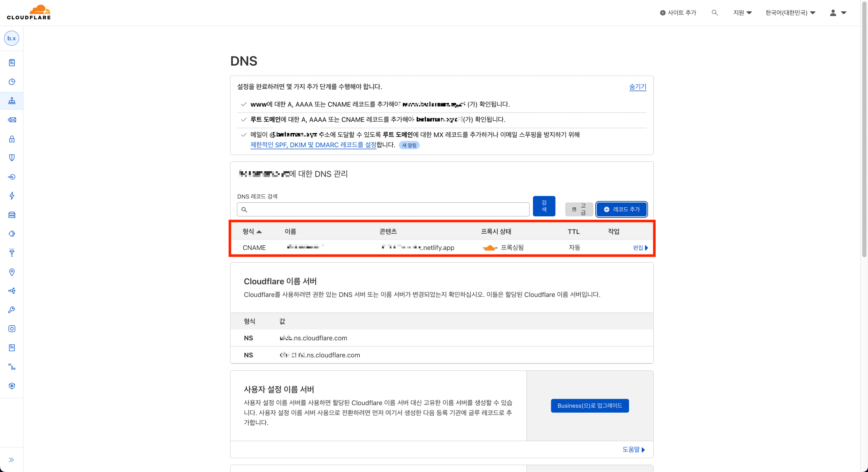Expand the 지원 support dropdown
868x472 pixels.
[742, 13]
